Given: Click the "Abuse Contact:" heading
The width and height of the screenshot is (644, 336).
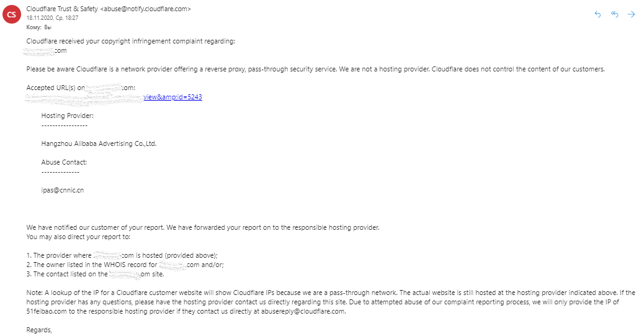Looking at the screenshot, I should click(x=64, y=162).
